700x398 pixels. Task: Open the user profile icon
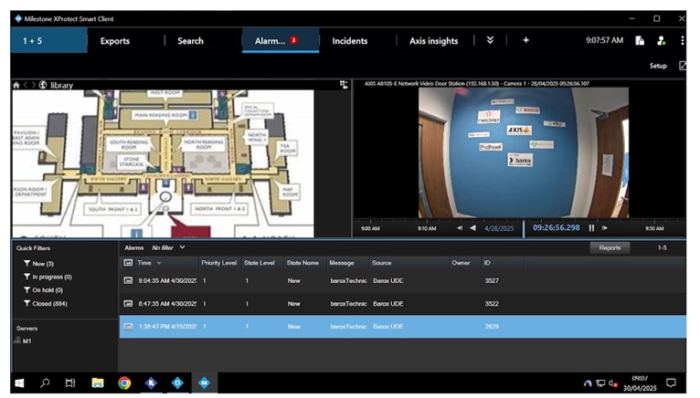[x=661, y=41]
